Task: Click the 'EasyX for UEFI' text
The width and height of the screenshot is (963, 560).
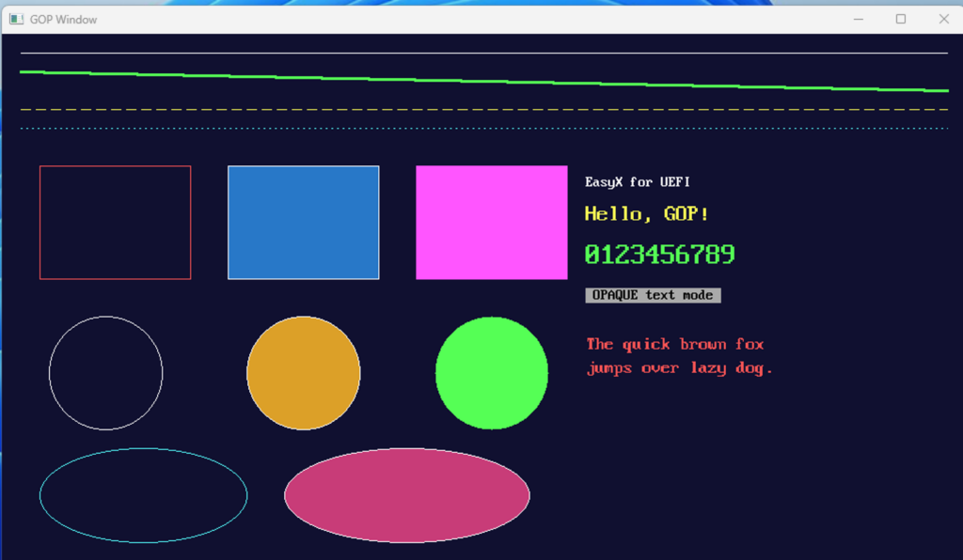Action: tap(638, 182)
